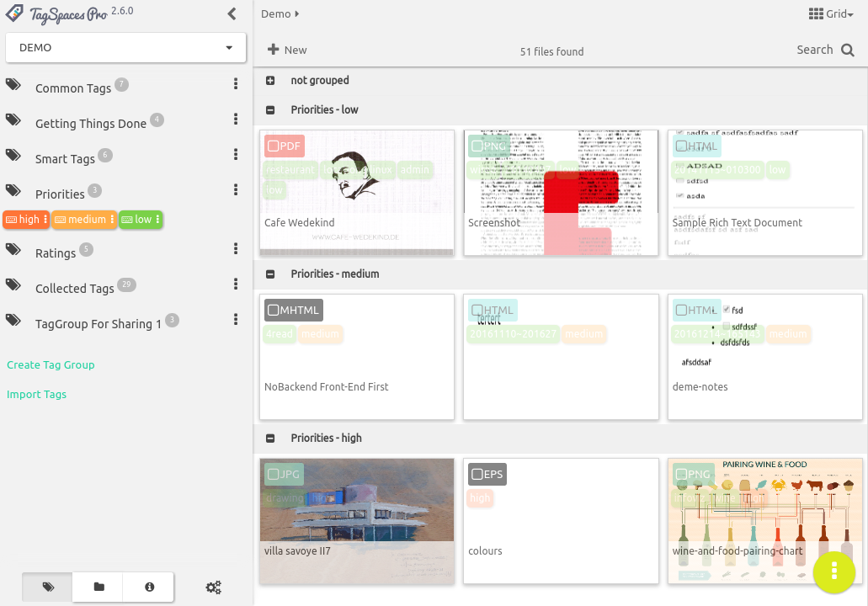Viewport: 868px width, 606px height.
Task: Open Search with the magnifier icon
Action: [x=849, y=50]
